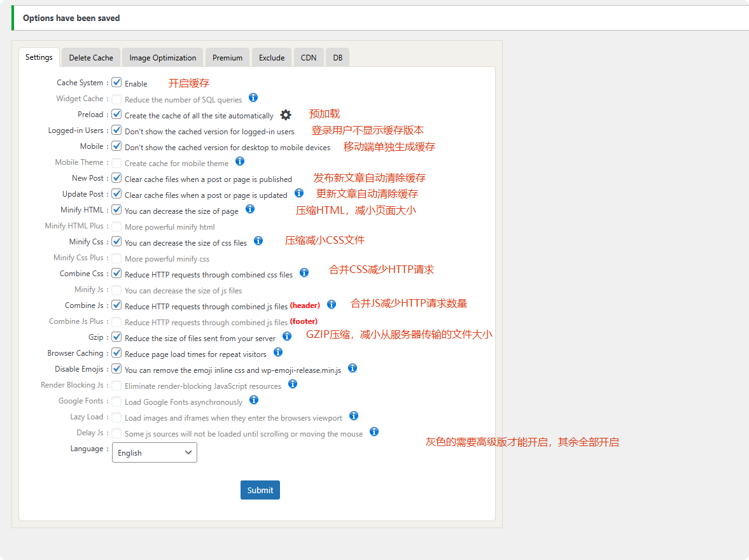Open the Preload settings gear icon
This screenshot has height=560, width=749.
tap(286, 115)
